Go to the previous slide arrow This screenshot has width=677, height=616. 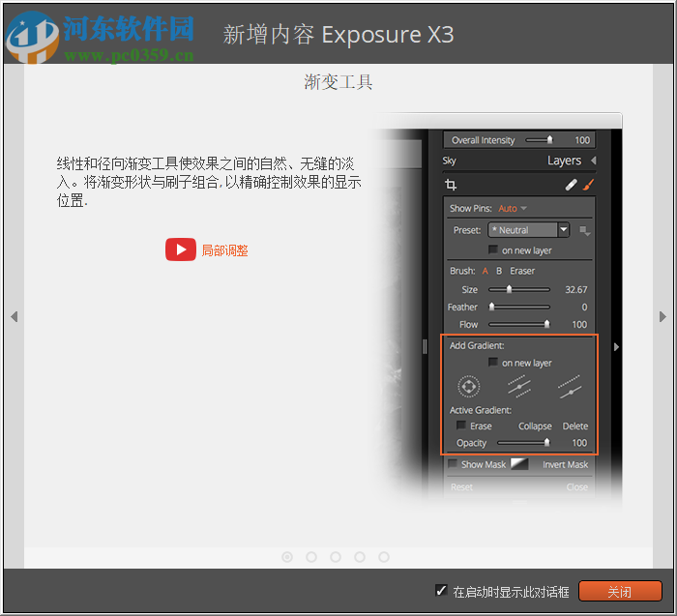(x=15, y=316)
